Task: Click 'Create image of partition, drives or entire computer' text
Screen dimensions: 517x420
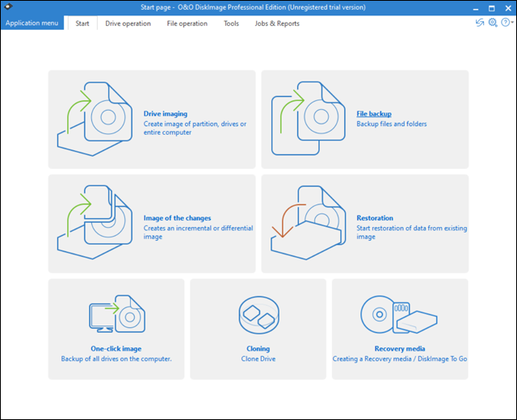Action: (x=195, y=128)
